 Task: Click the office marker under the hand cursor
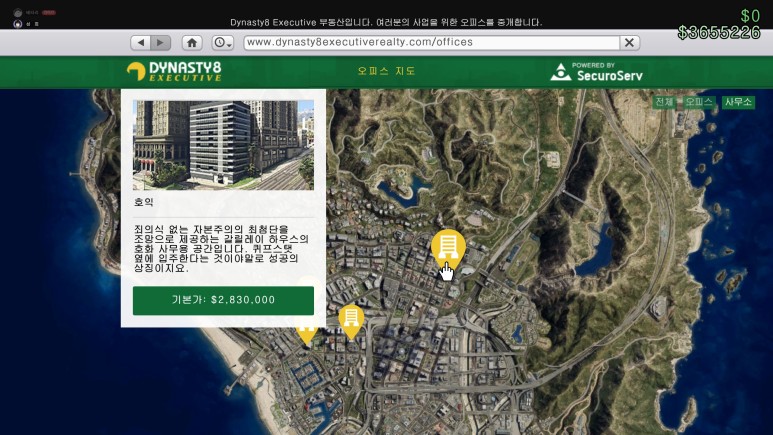coord(448,249)
